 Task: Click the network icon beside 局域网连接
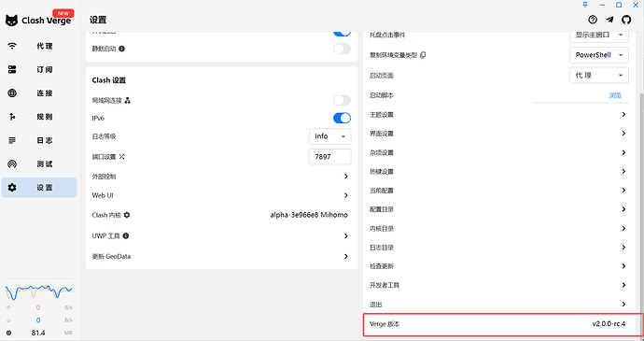127,100
